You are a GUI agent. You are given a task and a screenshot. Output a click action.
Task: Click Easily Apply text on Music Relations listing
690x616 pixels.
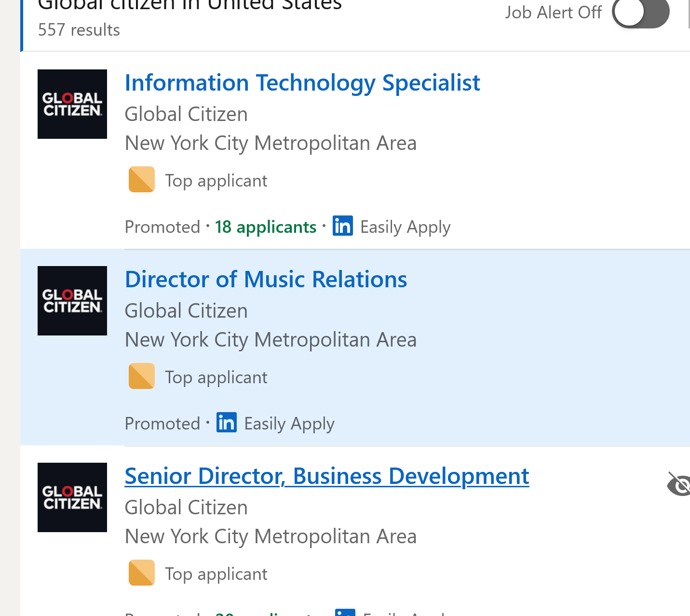(x=289, y=424)
